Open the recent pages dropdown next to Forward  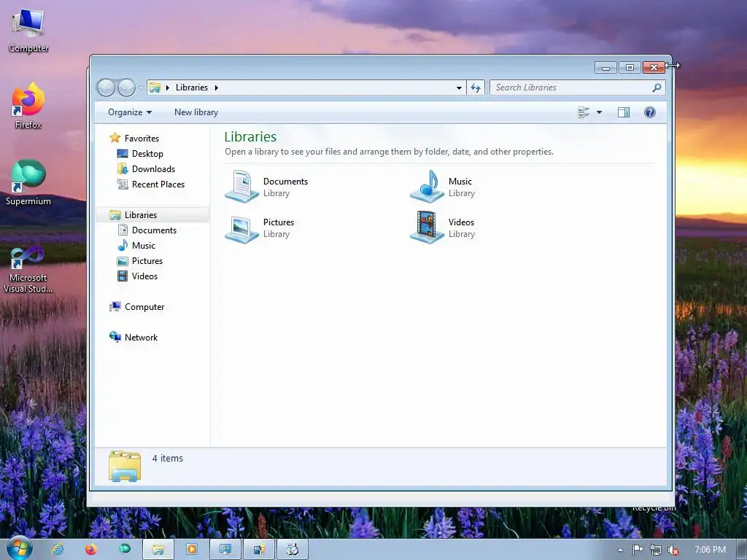[x=141, y=87]
